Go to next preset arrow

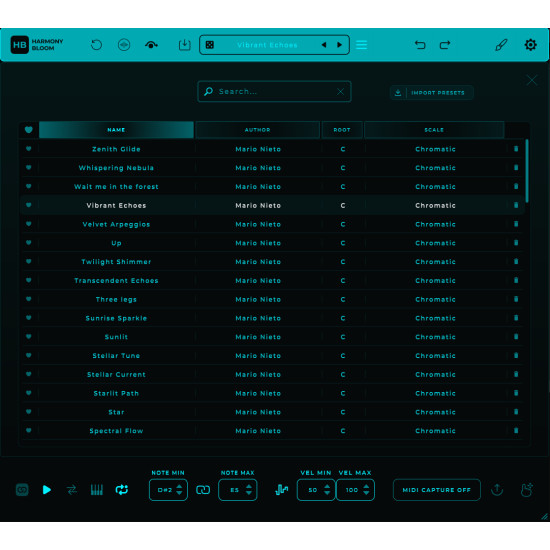click(339, 45)
